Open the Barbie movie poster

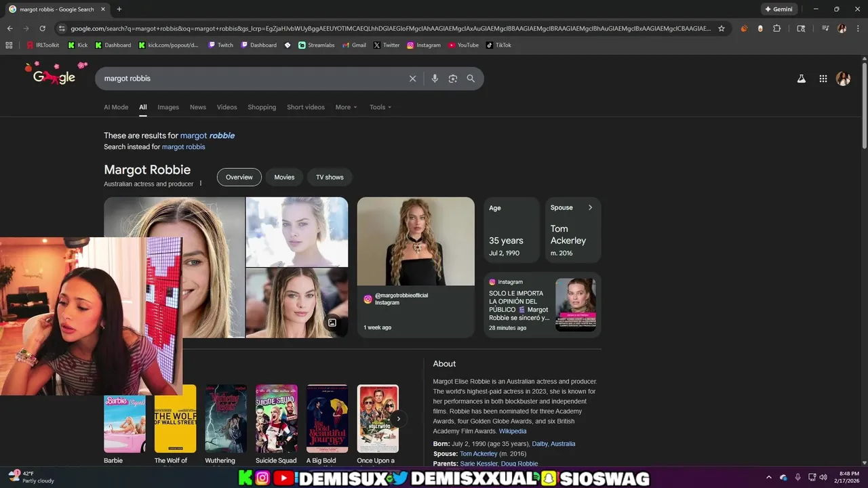pos(125,419)
